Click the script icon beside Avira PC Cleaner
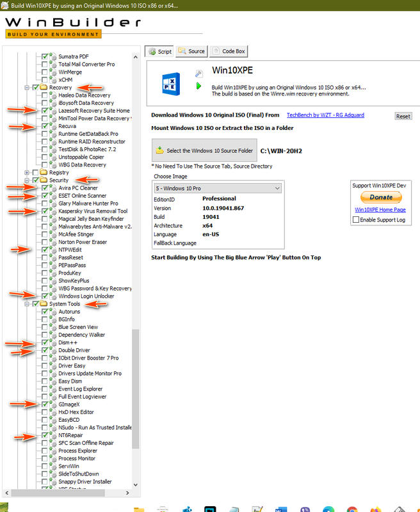 [53, 188]
